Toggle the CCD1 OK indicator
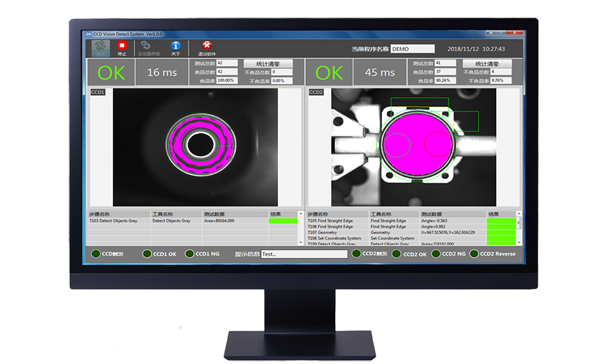Screen dimensions: 612x364 click(146, 254)
